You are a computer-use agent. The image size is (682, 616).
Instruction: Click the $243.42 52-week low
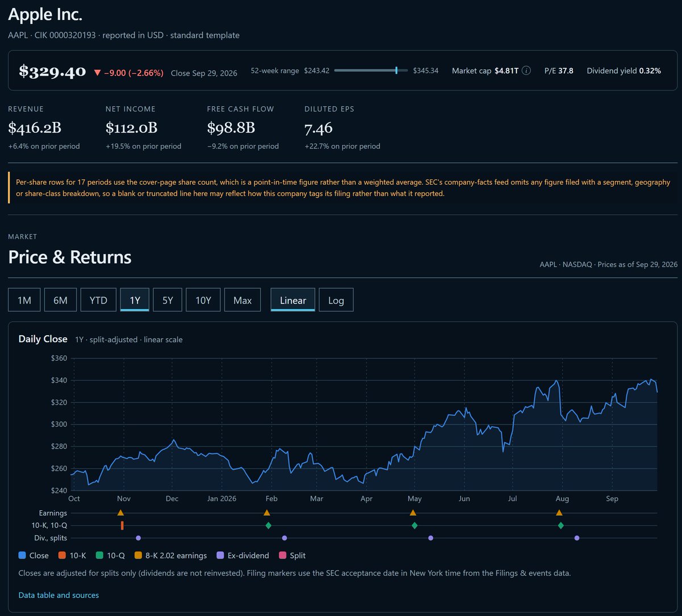point(317,71)
